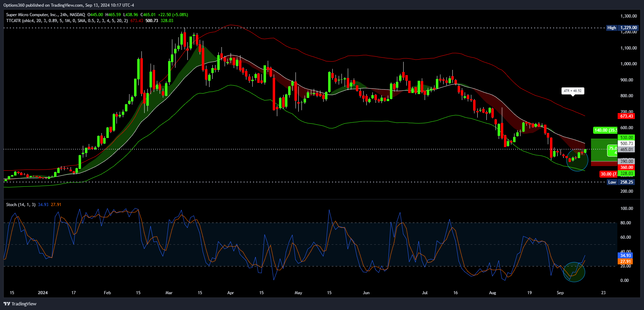The image size is (644, 310).
Task: Click the ATR = 48.52 tooltip label
Action: (x=572, y=91)
